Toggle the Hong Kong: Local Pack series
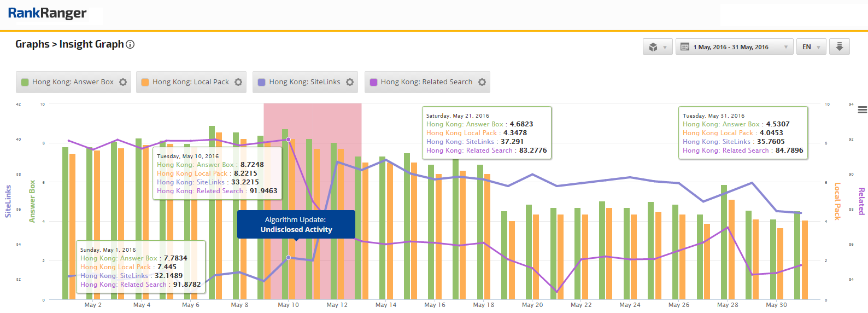Viewport: 868px width, 313px height. point(190,82)
